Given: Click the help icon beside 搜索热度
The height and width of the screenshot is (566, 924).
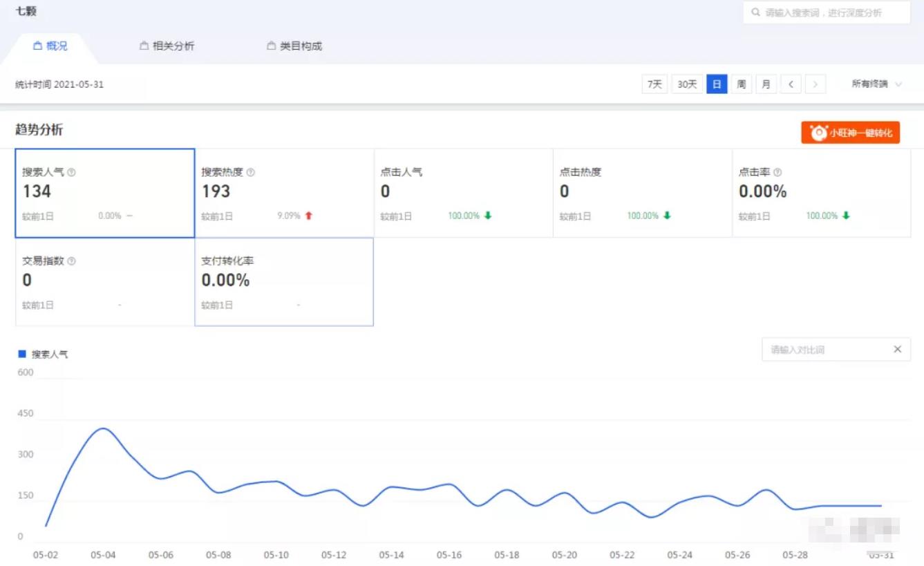Looking at the screenshot, I should (251, 173).
